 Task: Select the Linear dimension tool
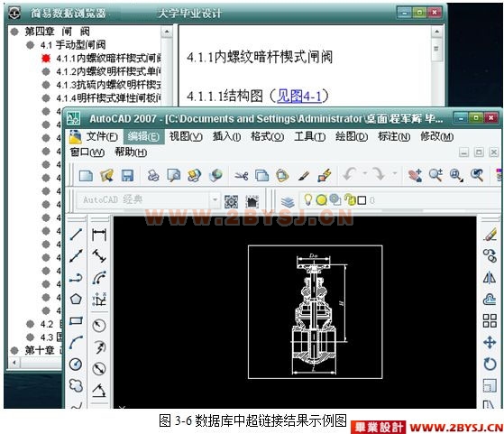[99, 235]
